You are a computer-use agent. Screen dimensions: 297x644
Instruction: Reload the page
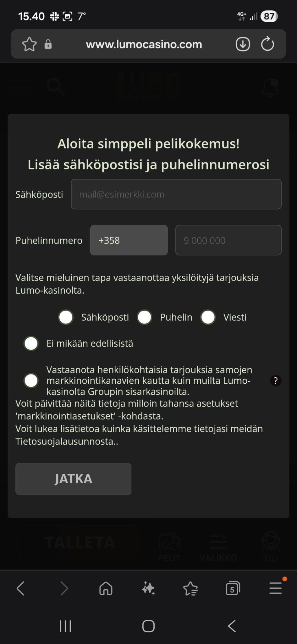[x=267, y=44]
